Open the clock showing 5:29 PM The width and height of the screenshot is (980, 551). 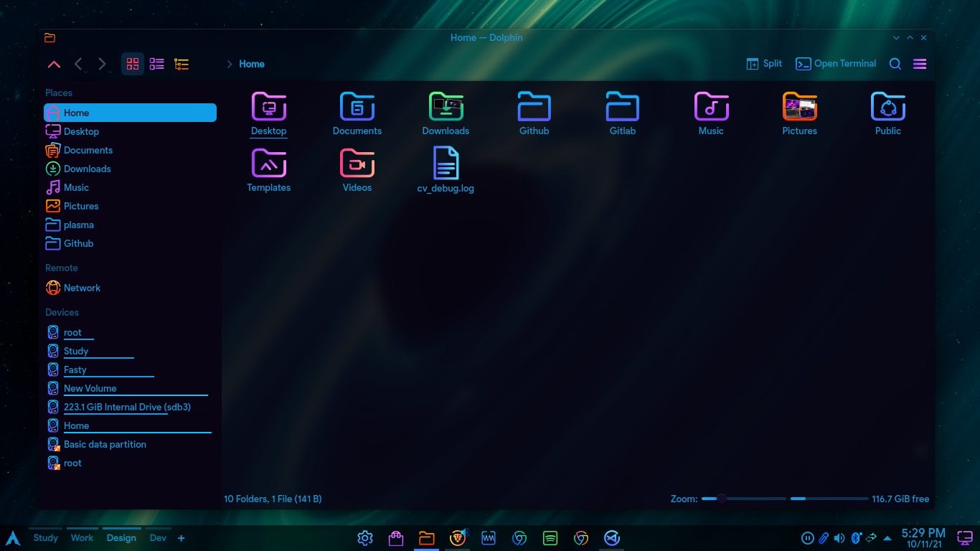923,538
